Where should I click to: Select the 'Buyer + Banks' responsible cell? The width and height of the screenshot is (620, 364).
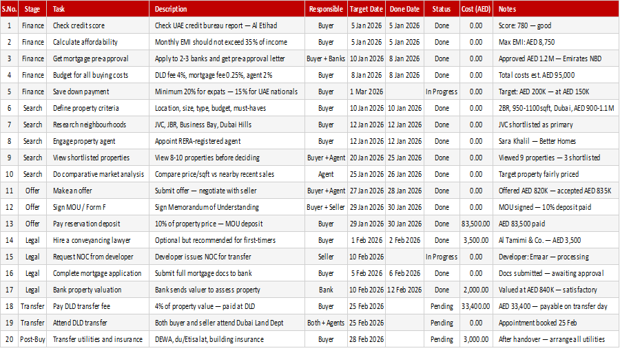pyautogui.click(x=327, y=58)
